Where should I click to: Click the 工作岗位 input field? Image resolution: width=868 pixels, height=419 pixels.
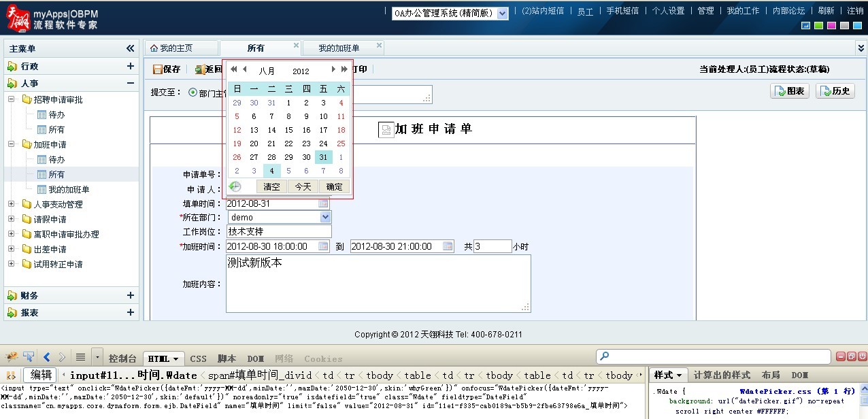279,231
